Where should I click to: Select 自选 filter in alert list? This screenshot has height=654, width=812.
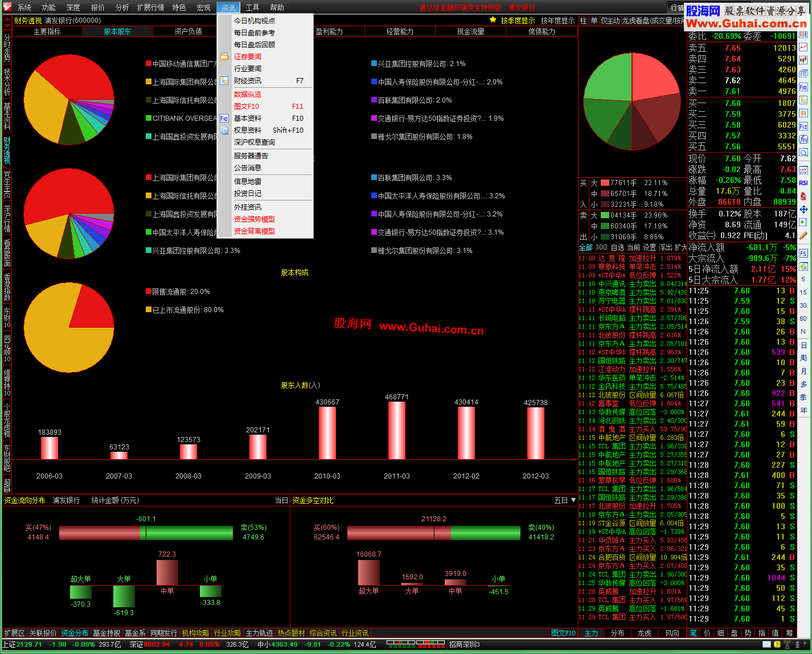click(617, 248)
